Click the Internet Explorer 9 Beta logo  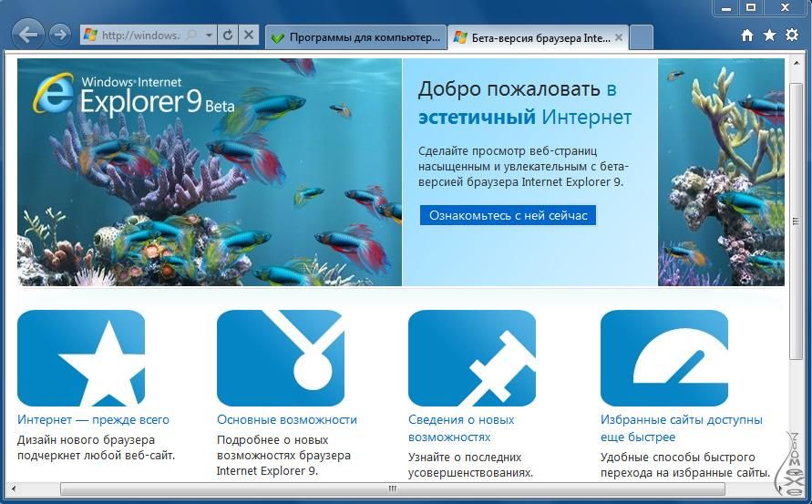(134, 96)
